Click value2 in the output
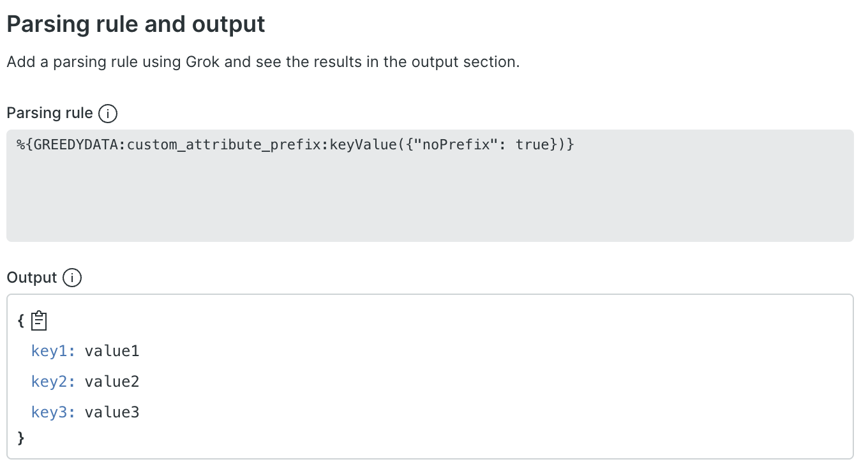 pyautogui.click(x=112, y=382)
